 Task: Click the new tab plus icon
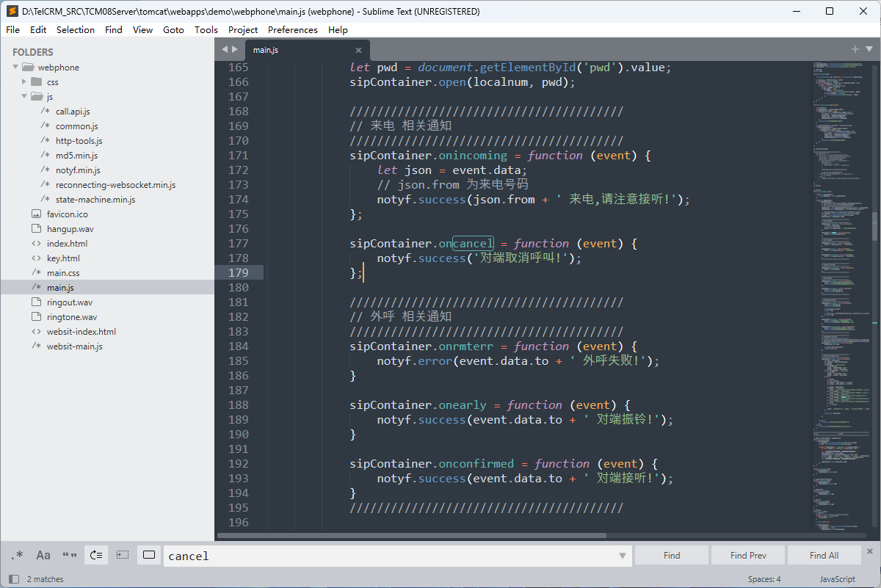855,49
